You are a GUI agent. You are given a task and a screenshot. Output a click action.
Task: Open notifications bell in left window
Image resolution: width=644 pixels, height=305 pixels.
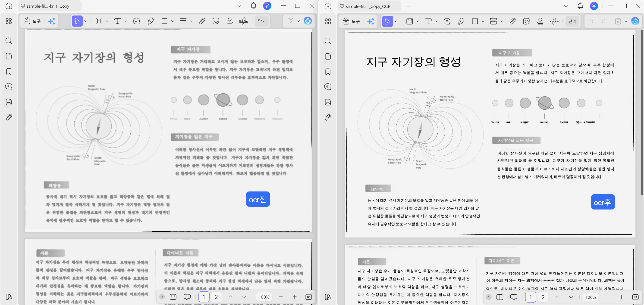pos(254,6)
